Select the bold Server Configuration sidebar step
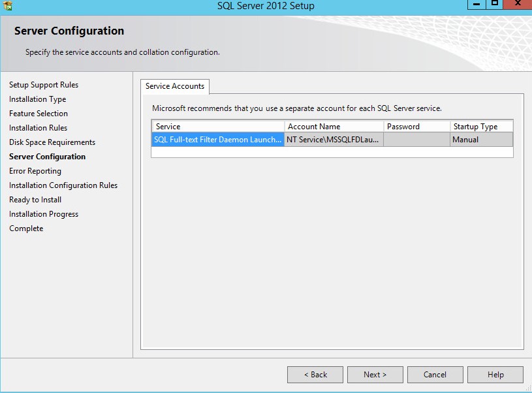The image size is (532, 393). [x=47, y=157]
